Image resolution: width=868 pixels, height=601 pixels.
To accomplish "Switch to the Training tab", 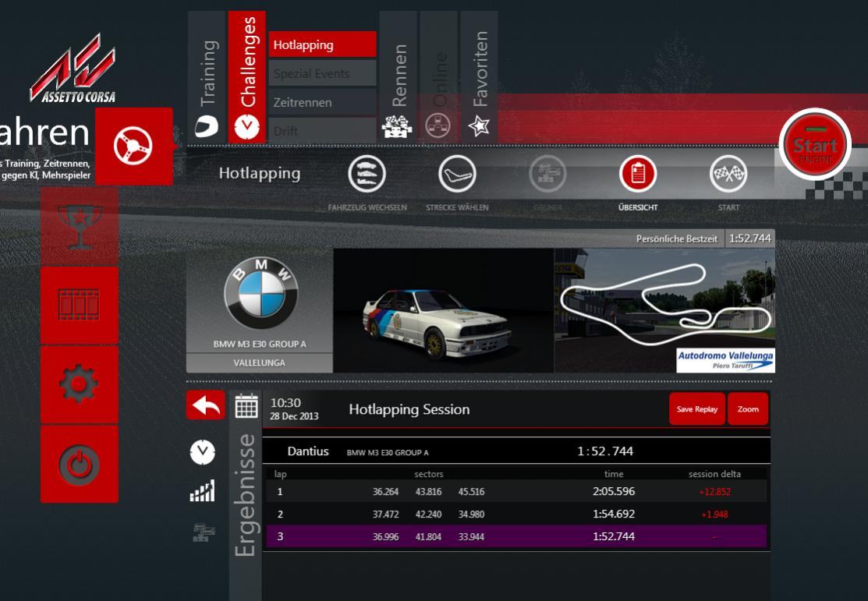I will (207, 76).
